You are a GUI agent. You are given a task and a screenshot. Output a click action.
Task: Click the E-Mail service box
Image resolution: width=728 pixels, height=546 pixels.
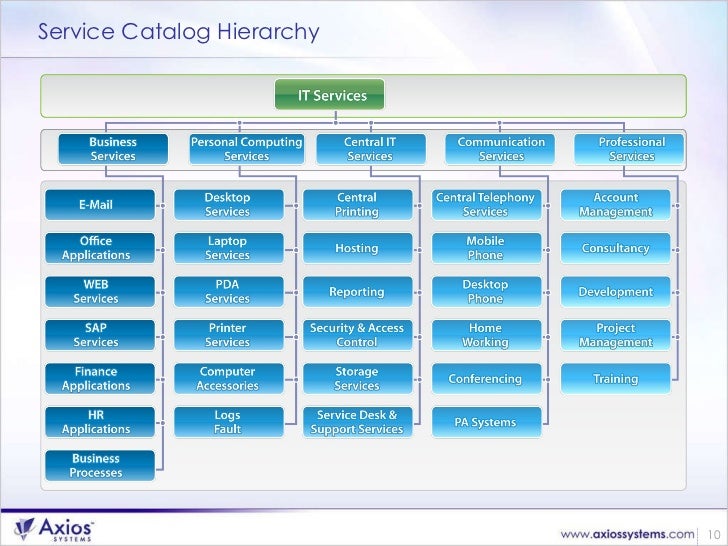click(x=100, y=205)
